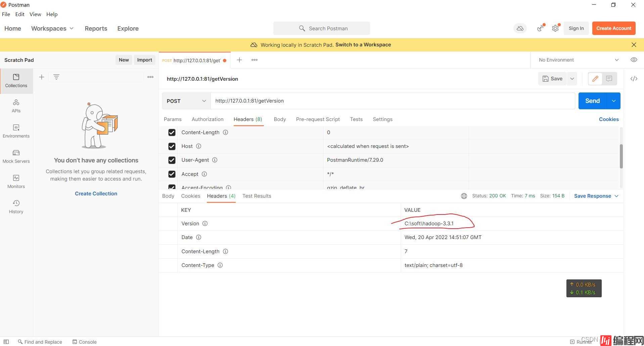The height and width of the screenshot is (346, 644).
Task: Click the Switch to a Workspace link
Action: (363, 45)
